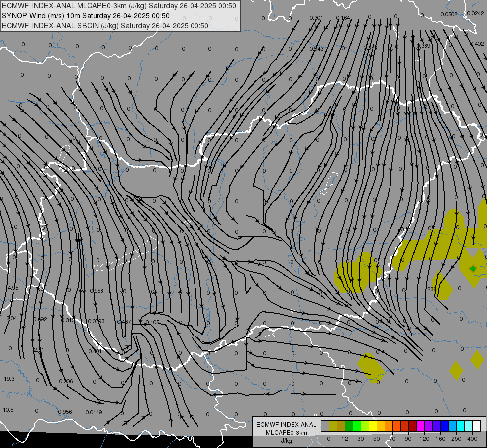Click the map value 3.04
Screen dimensions: 487x448
click(x=12, y=318)
